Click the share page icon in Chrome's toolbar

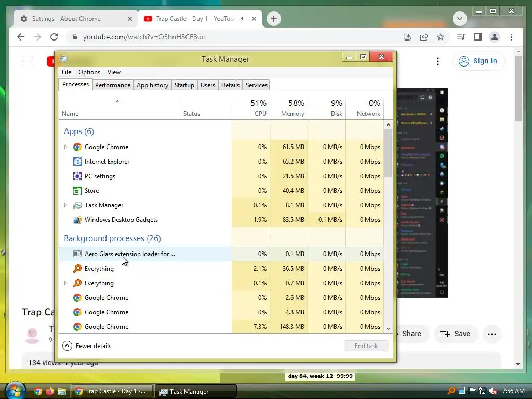424,37
